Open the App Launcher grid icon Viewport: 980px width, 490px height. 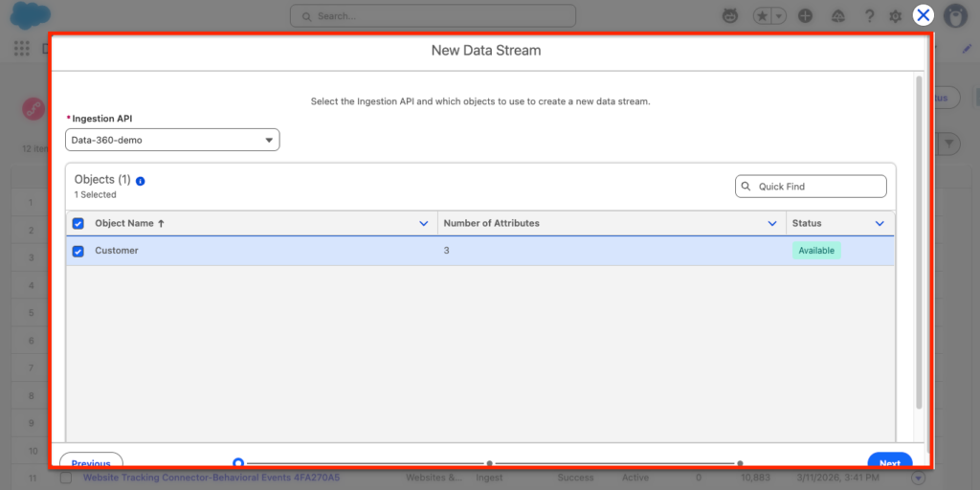click(x=22, y=49)
